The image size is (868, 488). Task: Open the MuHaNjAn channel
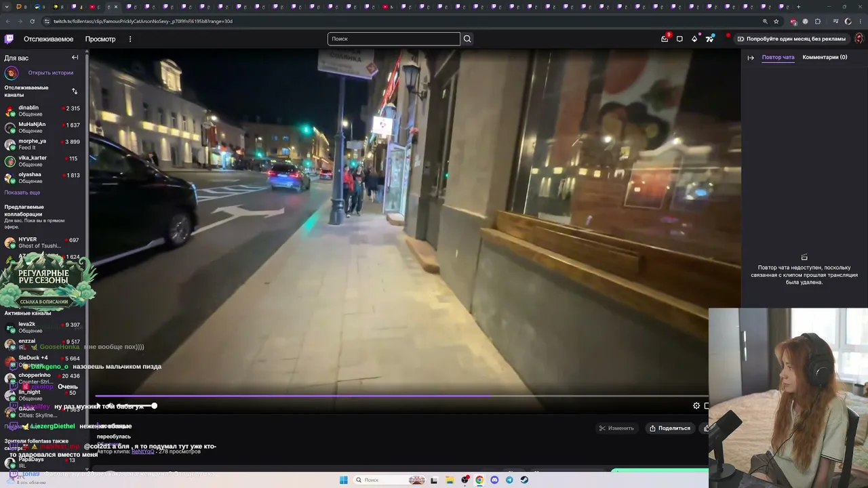[x=42, y=127]
